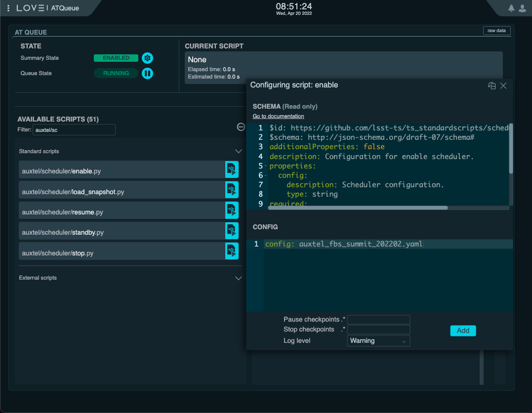Image resolution: width=532 pixels, height=413 pixels.
Task: Pause the running queue
Action: [x=147, y=73]
